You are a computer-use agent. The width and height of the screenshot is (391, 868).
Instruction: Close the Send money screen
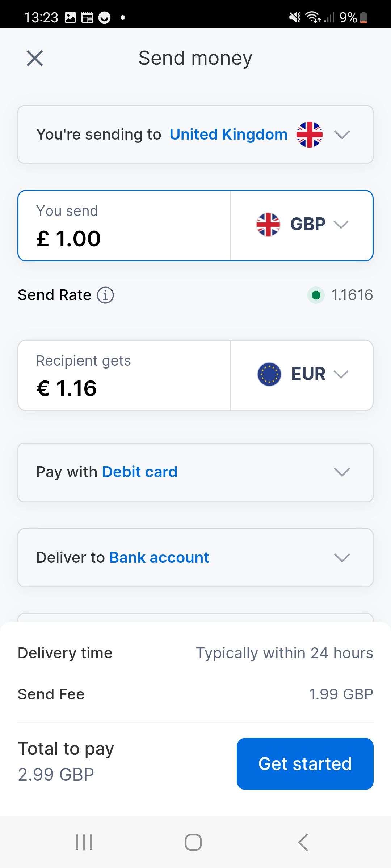tap(35, 58)
